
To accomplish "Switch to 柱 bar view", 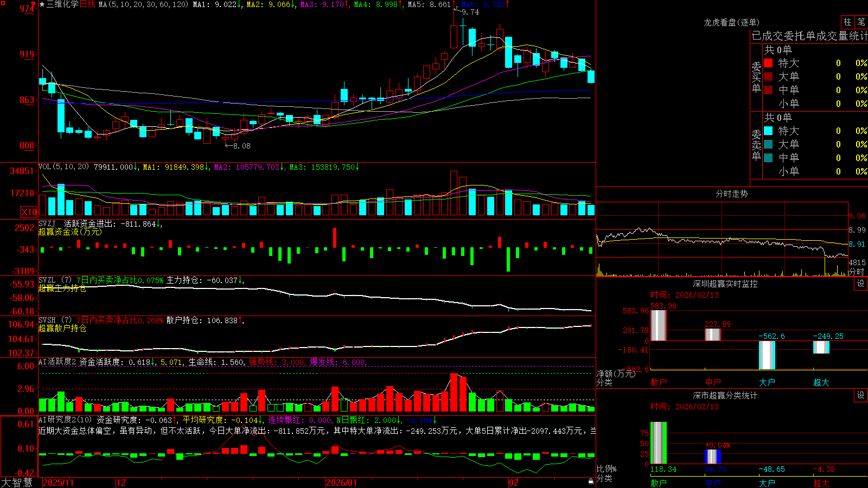I will click(x=847, y=22).
